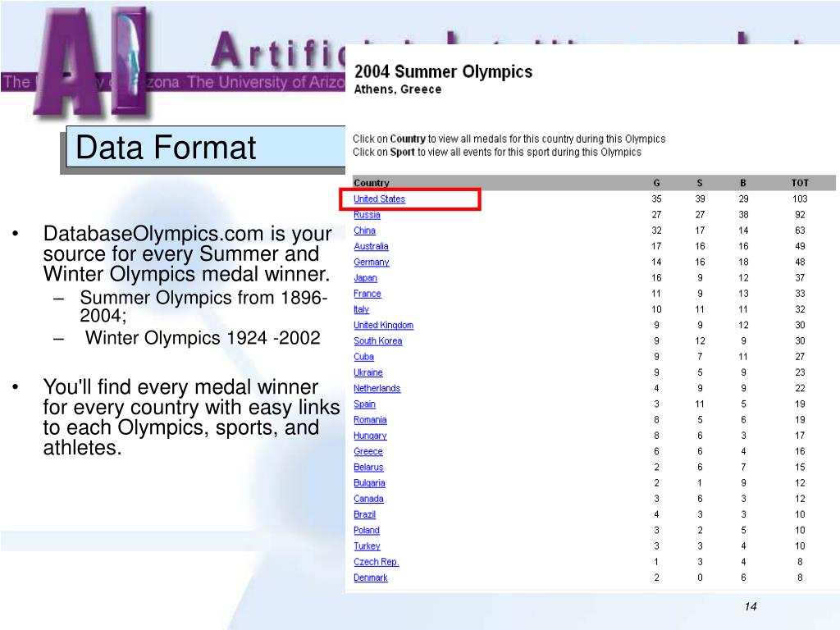Click the Czech Rep. link
Image resolution: width=840 pixels, height=630 pixels.
tap(376, 562)
